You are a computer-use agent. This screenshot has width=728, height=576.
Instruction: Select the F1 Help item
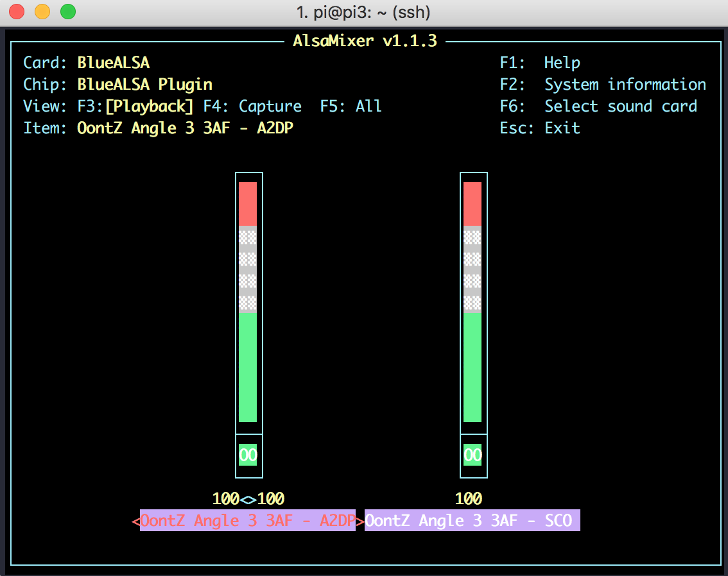[x=541, y=62]
